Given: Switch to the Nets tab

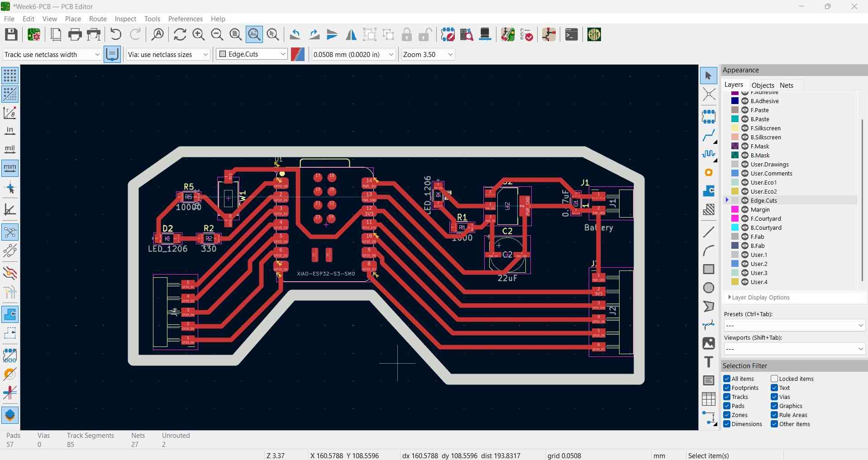Looking at the screenshot, I should click(787, 85).
